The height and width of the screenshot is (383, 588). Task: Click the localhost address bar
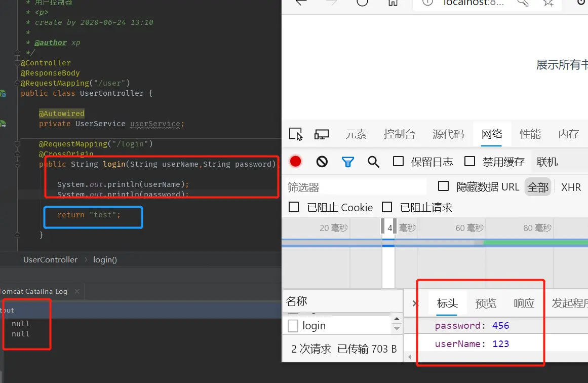[x=473, y=2]
